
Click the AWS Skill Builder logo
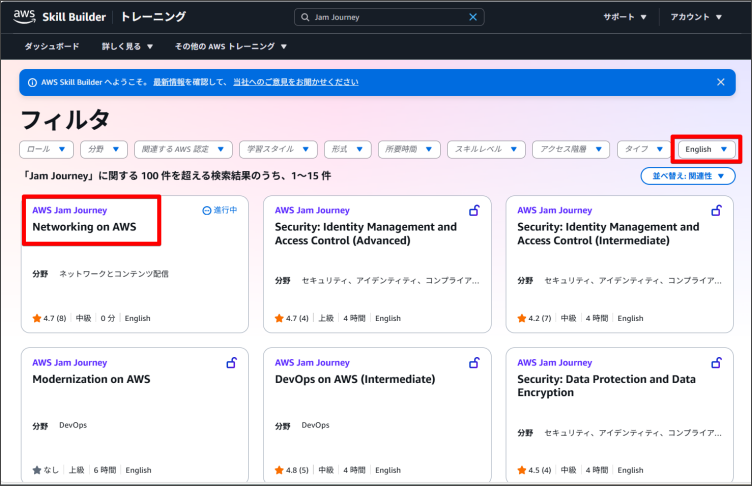point(64,17)
